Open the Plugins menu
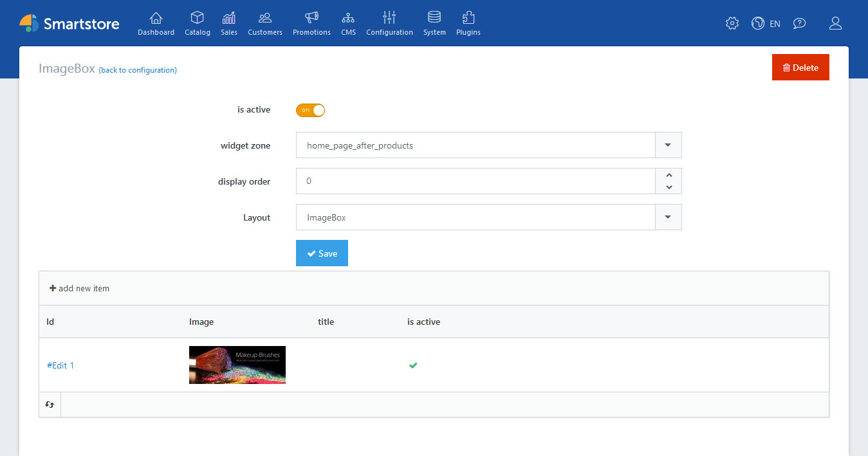The image size is (868, 456). 468,24
